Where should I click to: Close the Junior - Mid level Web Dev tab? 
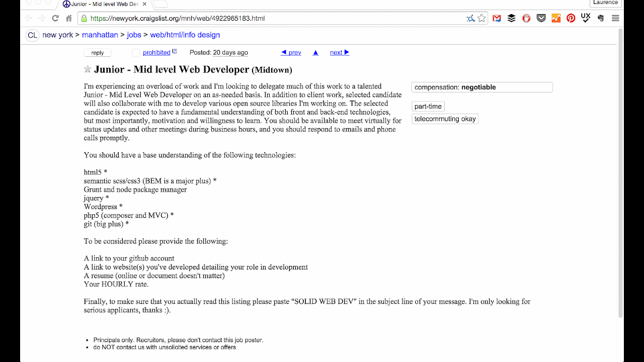pyautogui.click(x=144, y=4)
